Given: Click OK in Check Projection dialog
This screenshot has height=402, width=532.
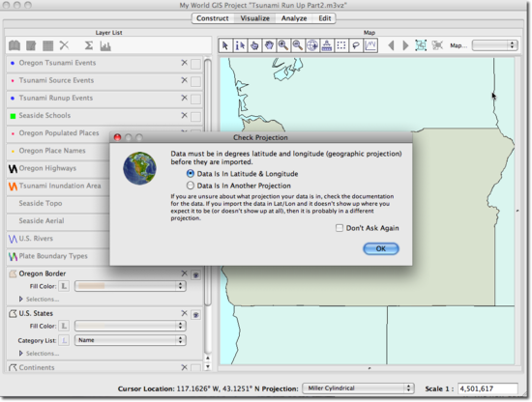Looking at the screenshot, I should click(381, 248).
